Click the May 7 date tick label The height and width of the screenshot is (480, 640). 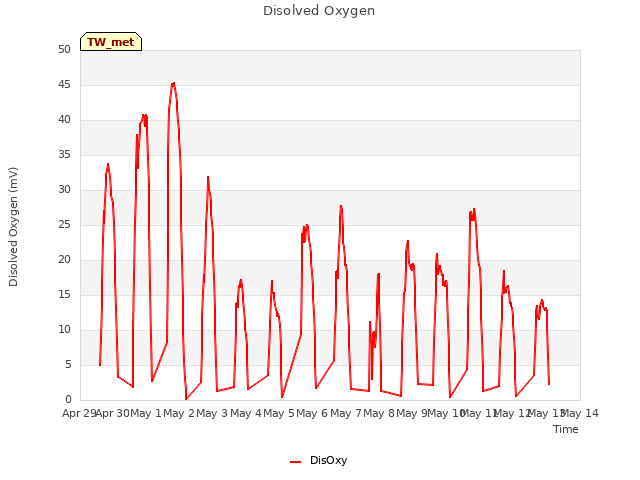[346, 413]
